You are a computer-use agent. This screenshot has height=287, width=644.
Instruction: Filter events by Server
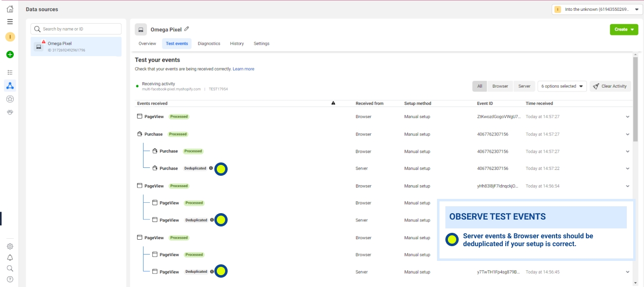(x=524, y=86)
